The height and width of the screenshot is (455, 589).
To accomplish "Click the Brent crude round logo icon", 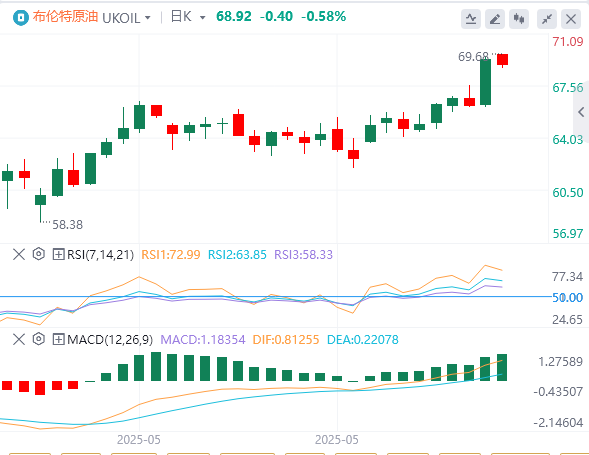I will click(21, 17).
